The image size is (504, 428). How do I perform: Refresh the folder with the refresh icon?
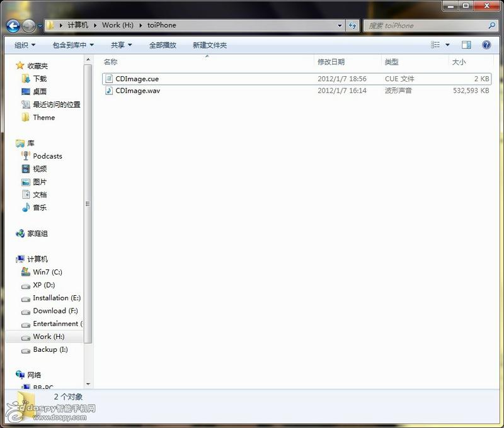tap(353, 25)
